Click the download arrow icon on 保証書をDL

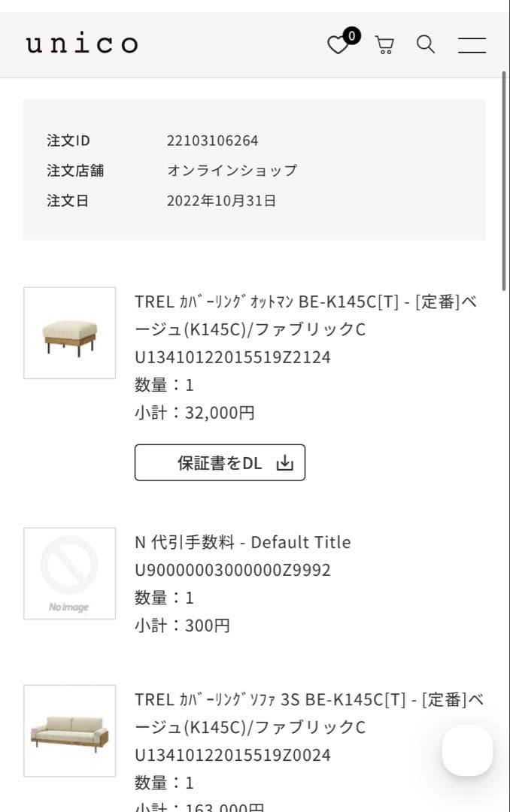(x=284, y=463)
